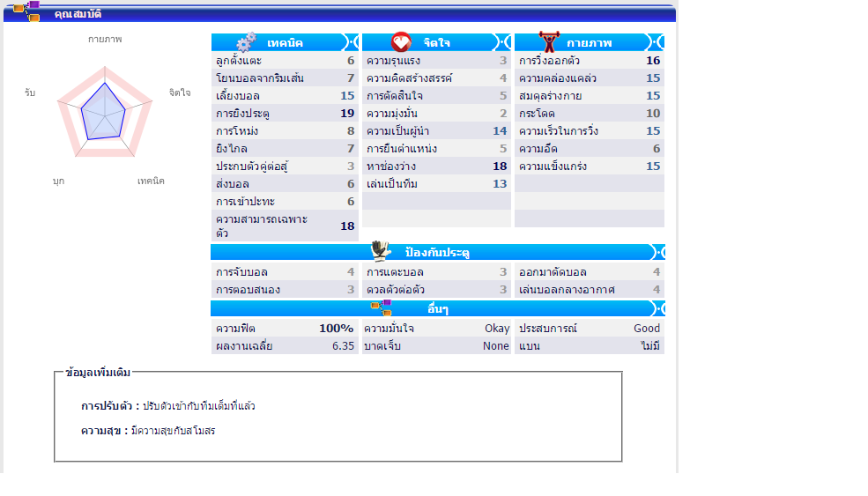The width and height of the screenshot is (868, 496).
Task: Click the ลูกตั้งเตะ attribute row
Action: pyautogui.click(x=286, y=60)
